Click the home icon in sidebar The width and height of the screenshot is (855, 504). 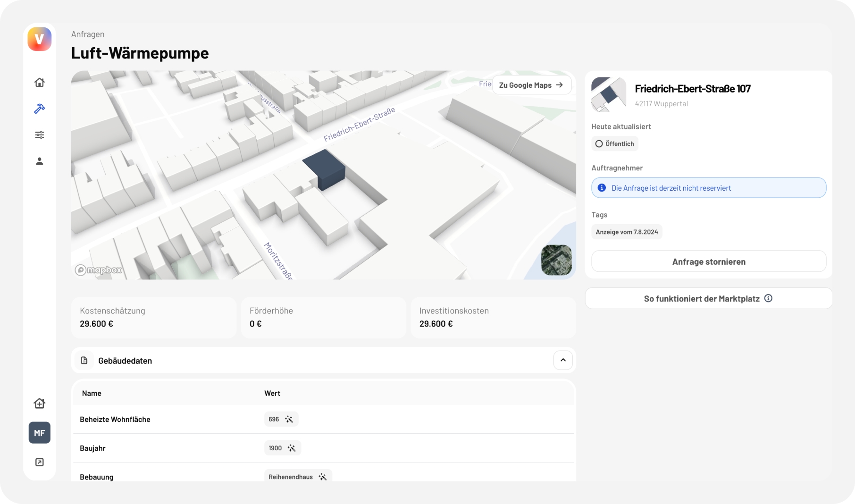(x=40, y=83)
